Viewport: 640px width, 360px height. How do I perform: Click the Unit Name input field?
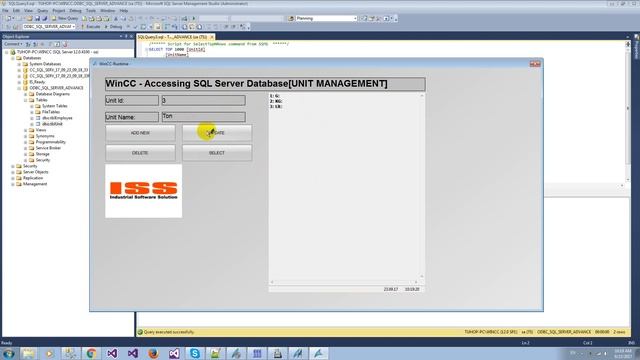tap(203, 117)
